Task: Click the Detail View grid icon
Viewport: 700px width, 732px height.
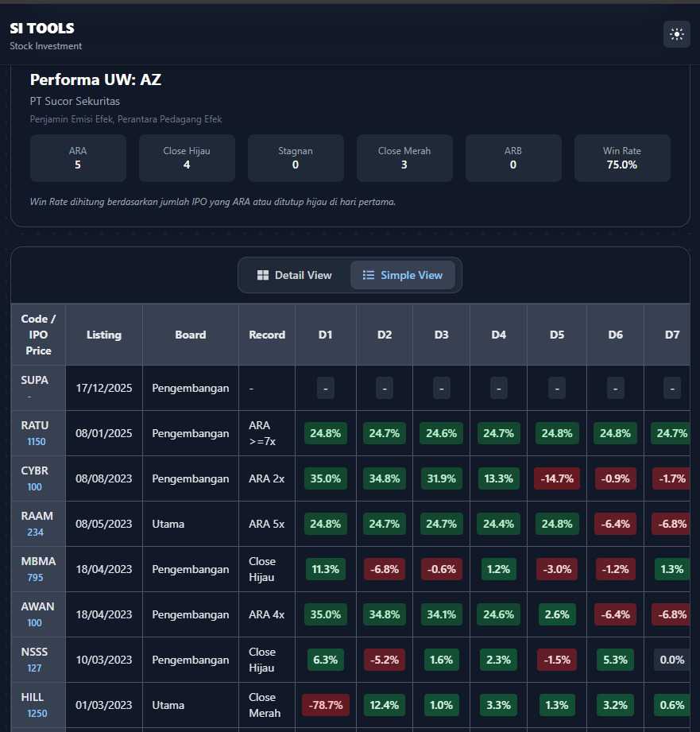Action: tap(263, 275)
